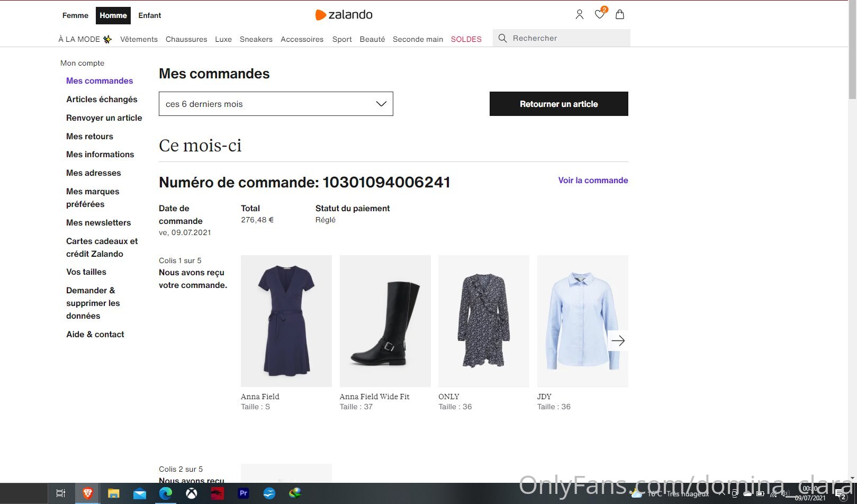Open the À LA MODE menu
This screenshot has width=857, height=504.
click(x=85, y=39)
